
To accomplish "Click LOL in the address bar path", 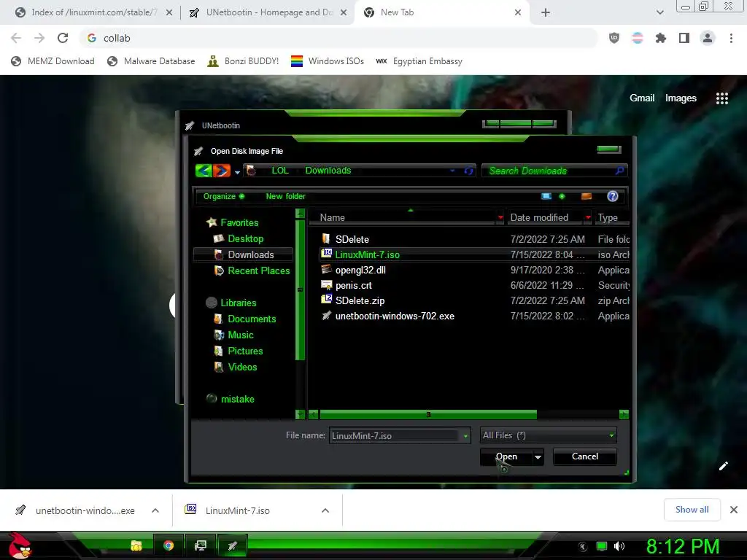I will (280, 171).
